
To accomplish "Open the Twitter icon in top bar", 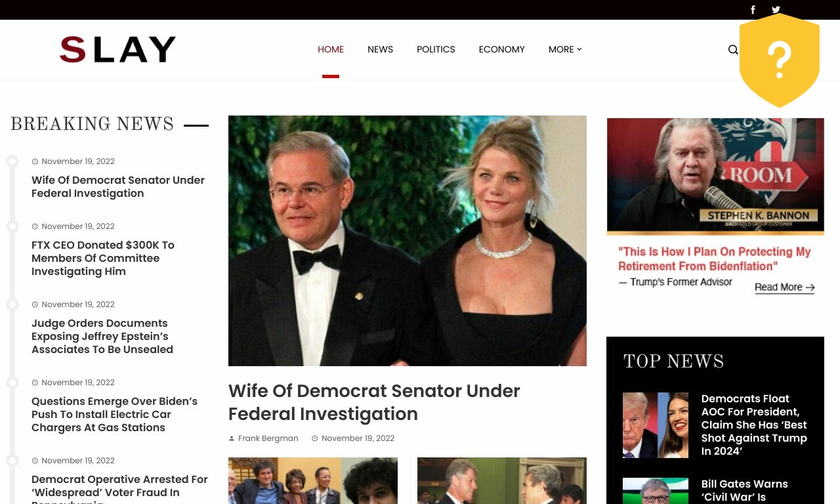I will coord(776,10).
